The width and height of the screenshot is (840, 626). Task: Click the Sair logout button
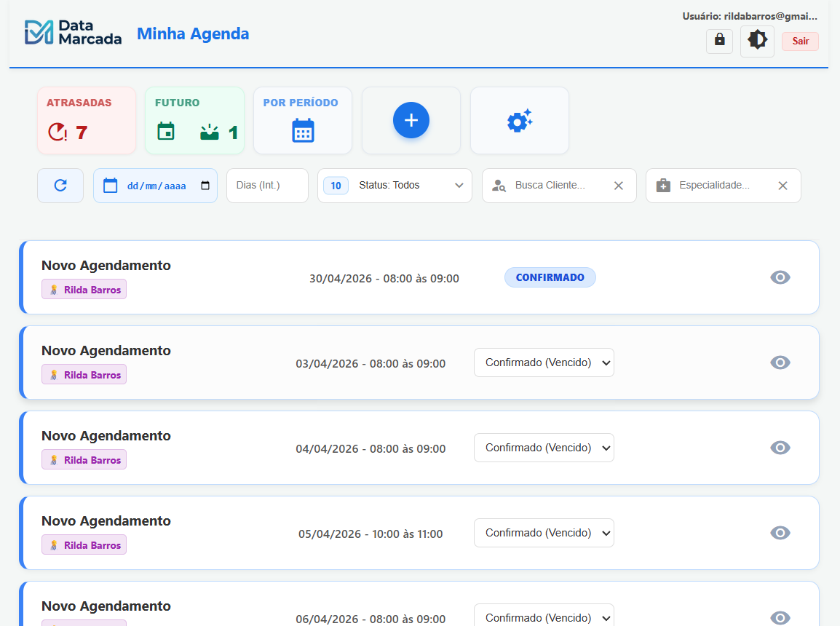click(799, 41)
